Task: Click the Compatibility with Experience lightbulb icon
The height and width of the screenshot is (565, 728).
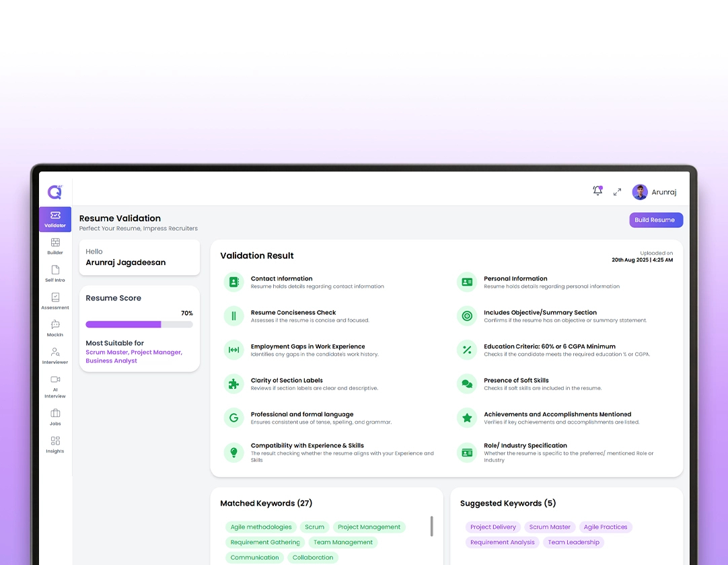Action: click(x=234, y=452)
